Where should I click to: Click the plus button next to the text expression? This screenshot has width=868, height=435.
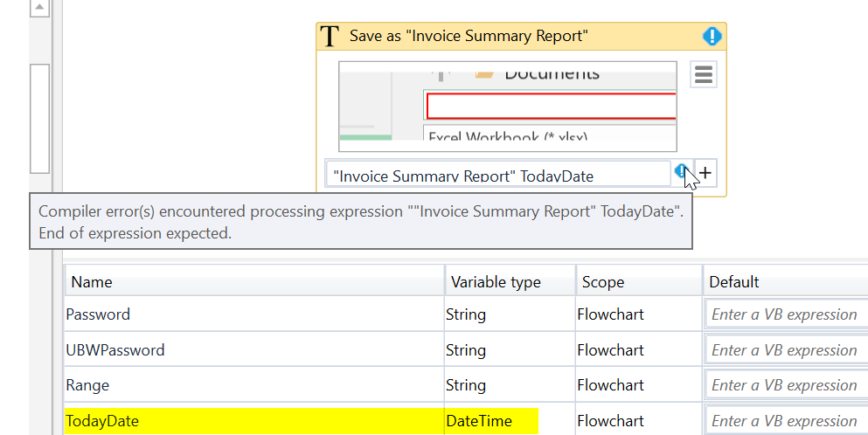pos(705,173)
